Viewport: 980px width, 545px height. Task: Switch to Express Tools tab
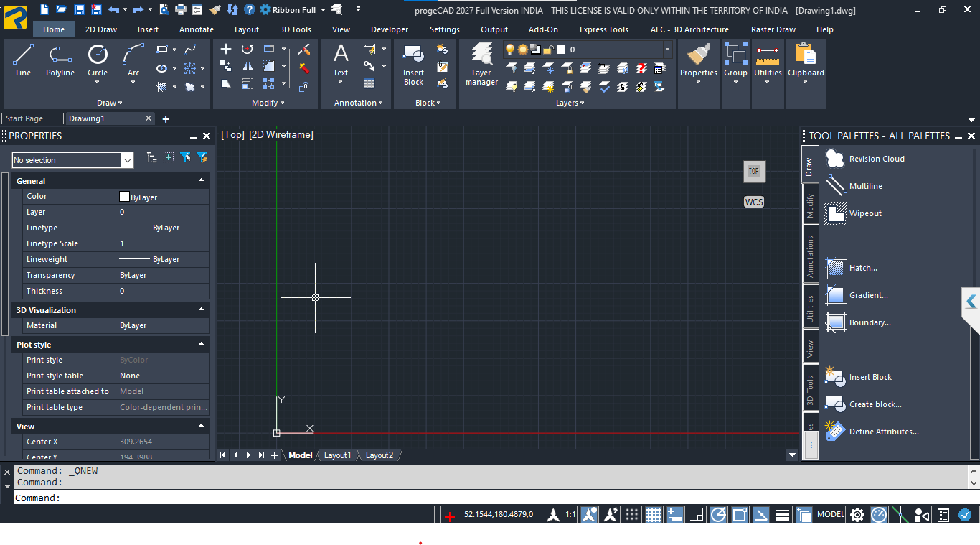[604, 29]
